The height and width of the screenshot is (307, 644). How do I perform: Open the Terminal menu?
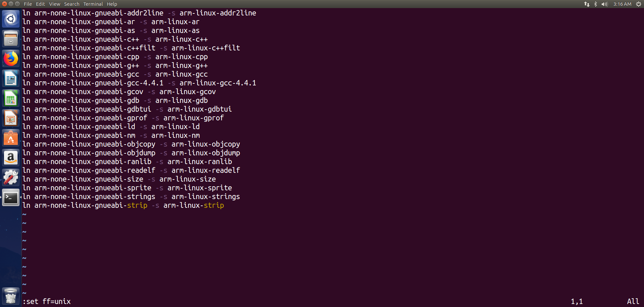(x=93, y=4)
